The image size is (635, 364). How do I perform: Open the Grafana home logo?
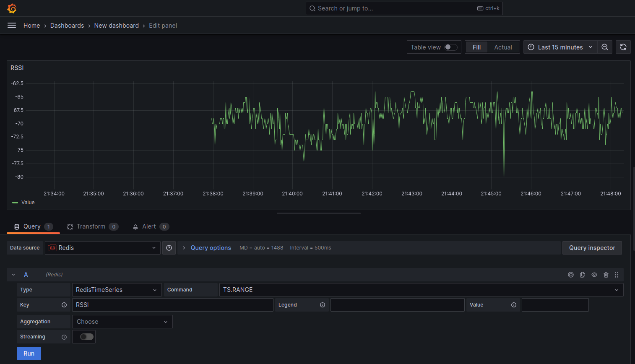[12, 8]
